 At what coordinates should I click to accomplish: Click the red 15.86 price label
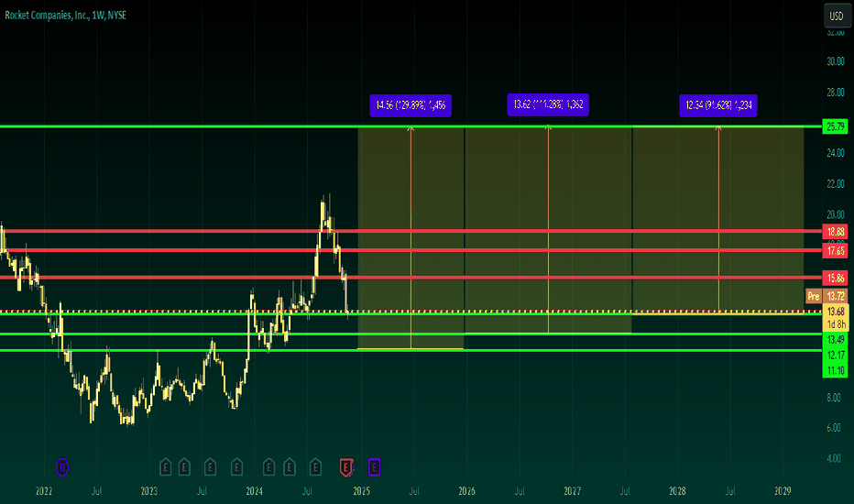coord(836,278)
